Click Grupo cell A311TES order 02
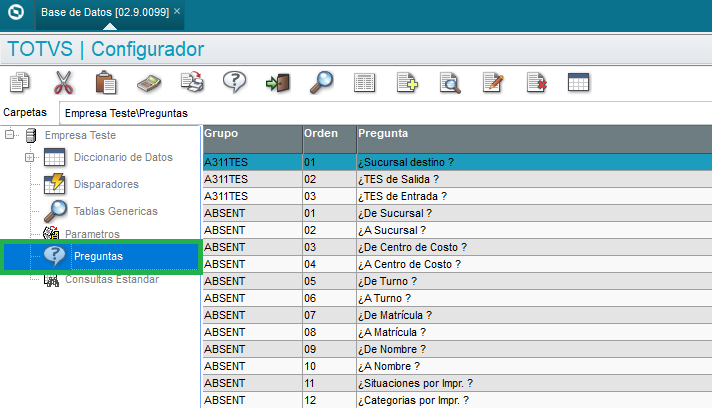 pos(252,179)
